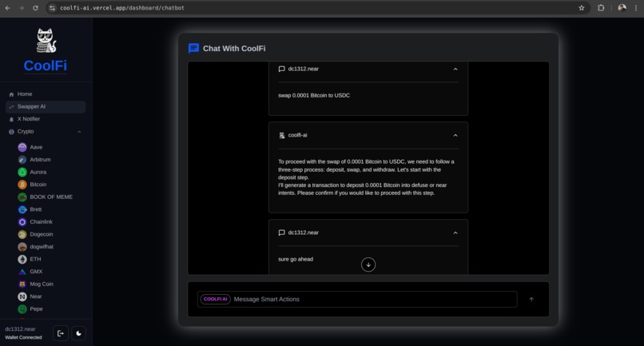
Task: Click the 'Chat With CoolFi' heading
Action: point(234,49)
